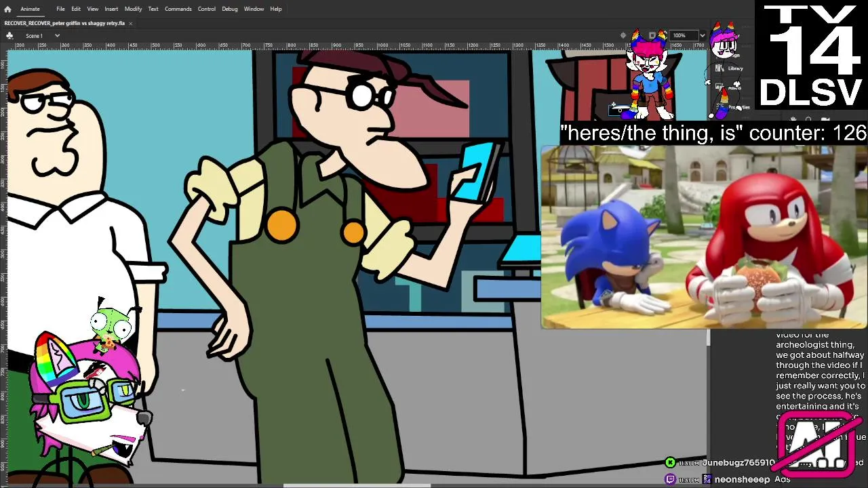Click the green Kick icon beside Junebugz765910
The height and width of the screenshot is (488, 868).
[x=670, y=462]
